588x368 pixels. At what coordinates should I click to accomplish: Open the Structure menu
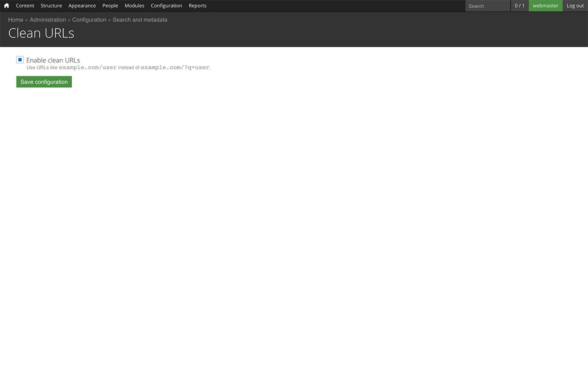click(51, 6)
